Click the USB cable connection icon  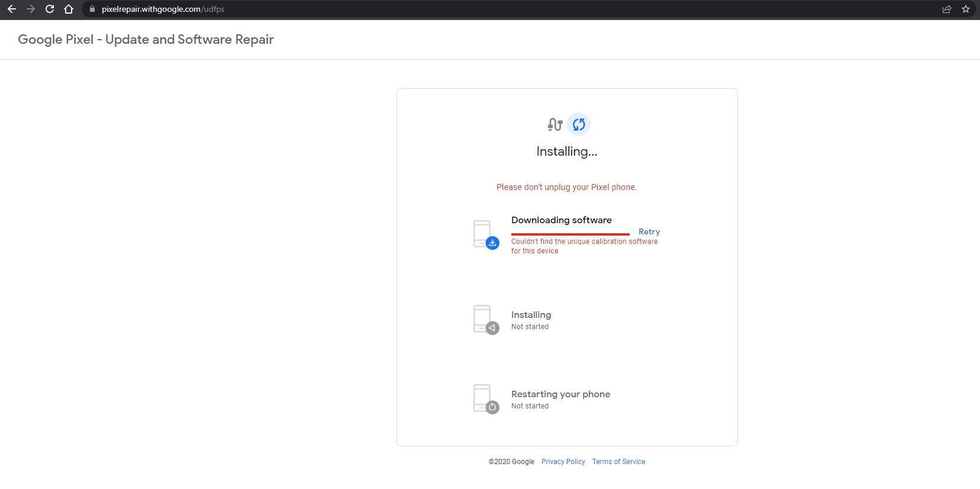click(x=555, y=124)
